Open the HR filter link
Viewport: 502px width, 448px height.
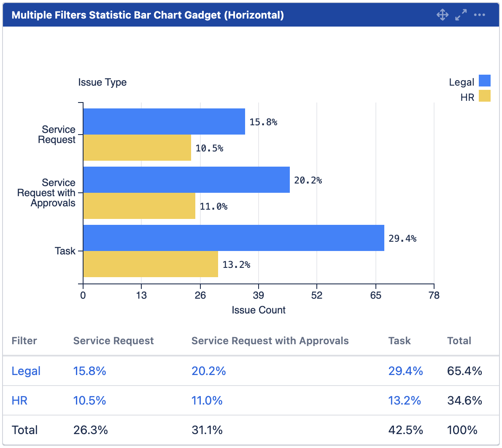coord(19,401)
